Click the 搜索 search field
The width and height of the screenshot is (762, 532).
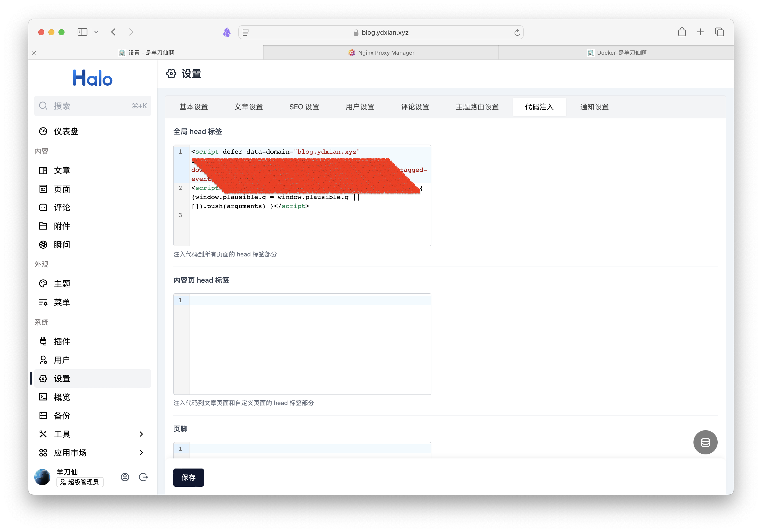coord(92,106)
